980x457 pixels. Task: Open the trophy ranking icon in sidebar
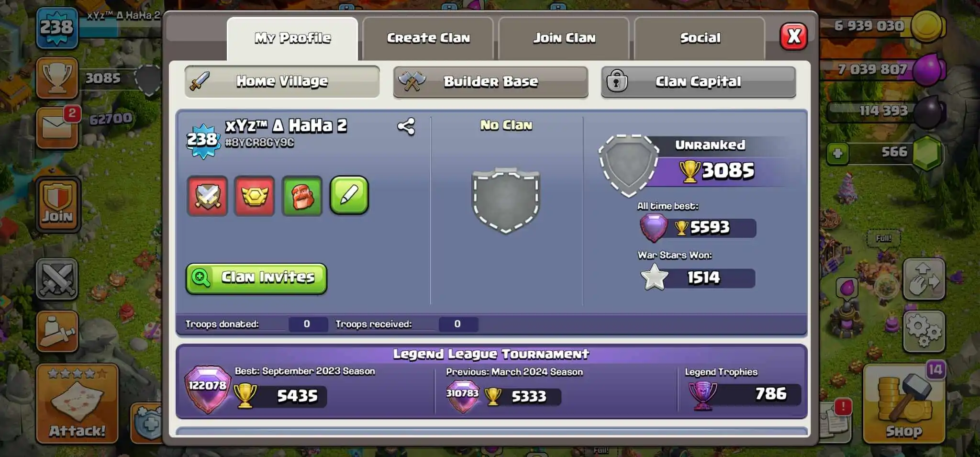point(57,78)
